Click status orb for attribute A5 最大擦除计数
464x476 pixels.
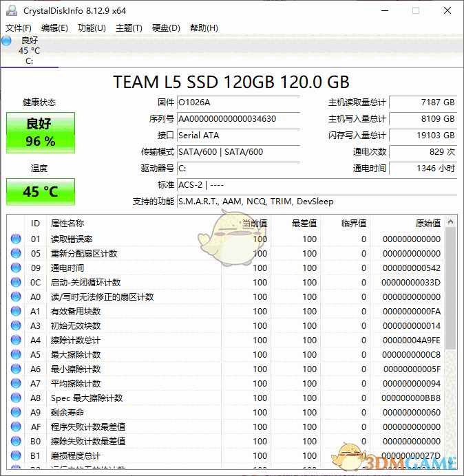(x=16, y=354)
